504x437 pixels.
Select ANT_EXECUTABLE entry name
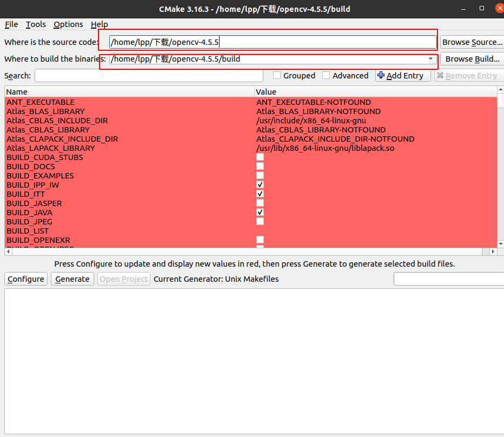[41, 102]
